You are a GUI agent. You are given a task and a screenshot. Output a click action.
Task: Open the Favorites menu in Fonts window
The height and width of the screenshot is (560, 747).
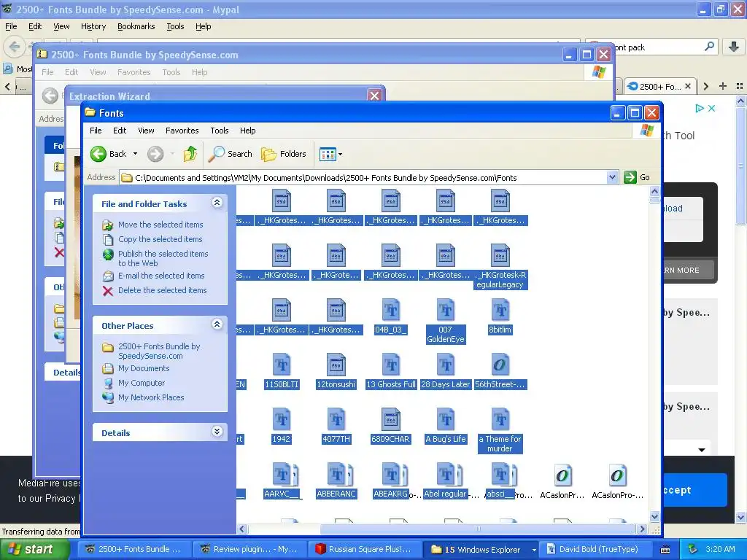(x=182, y=131)
